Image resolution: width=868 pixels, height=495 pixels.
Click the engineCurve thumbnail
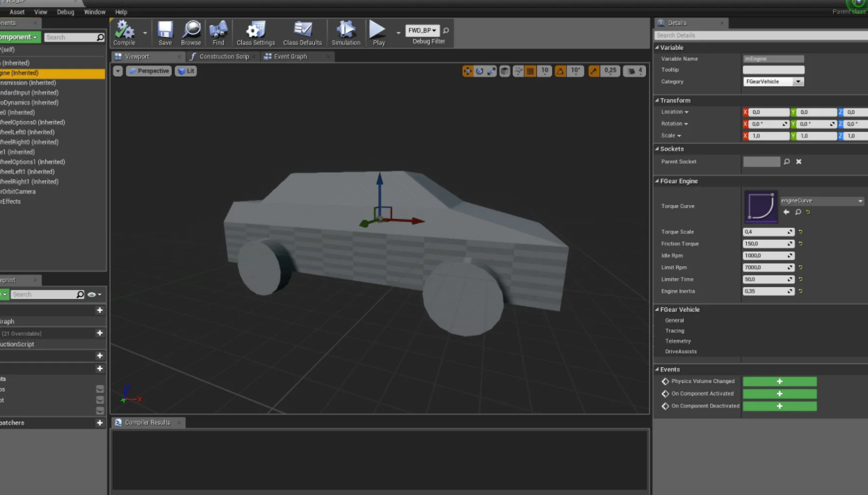click(x=761, y=206)
